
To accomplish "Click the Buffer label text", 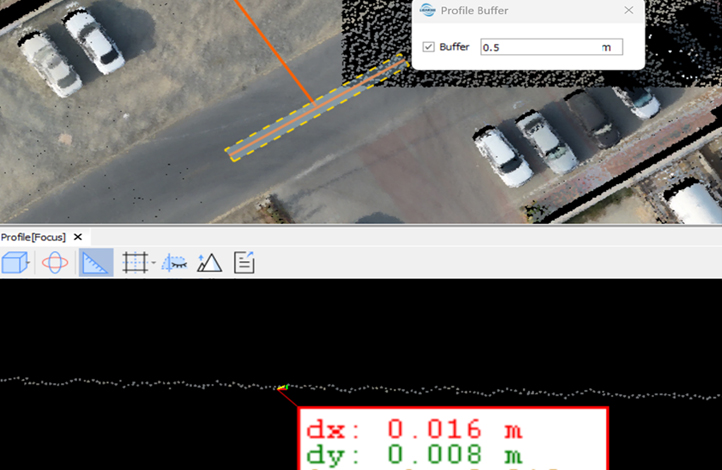I will [454, 47].
